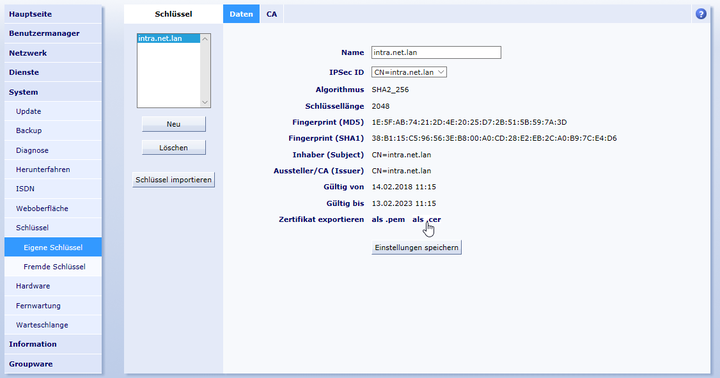Go to Backup under System
720x378 pixels.
pyautogui.click(x=53, y=130)
